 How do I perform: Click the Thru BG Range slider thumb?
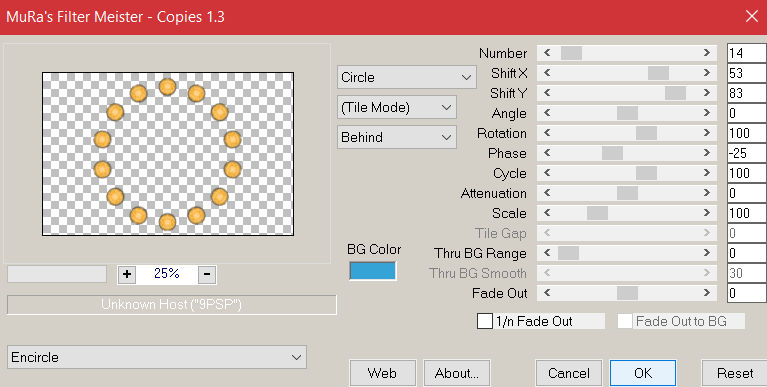(568, 253)
